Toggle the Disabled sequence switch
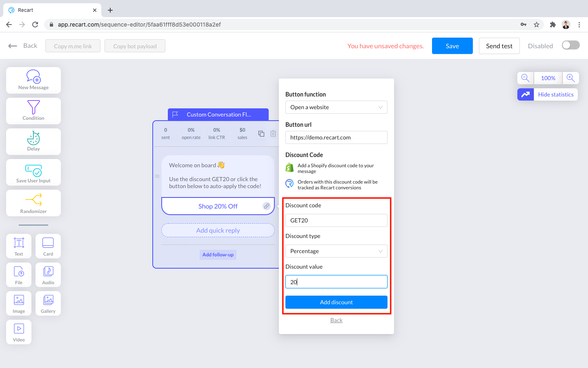This screenshot has height=368, width=588. point(571,45)
